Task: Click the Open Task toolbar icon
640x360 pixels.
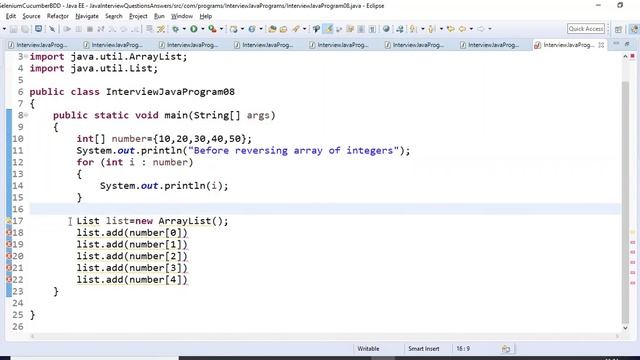Action: 283,29
